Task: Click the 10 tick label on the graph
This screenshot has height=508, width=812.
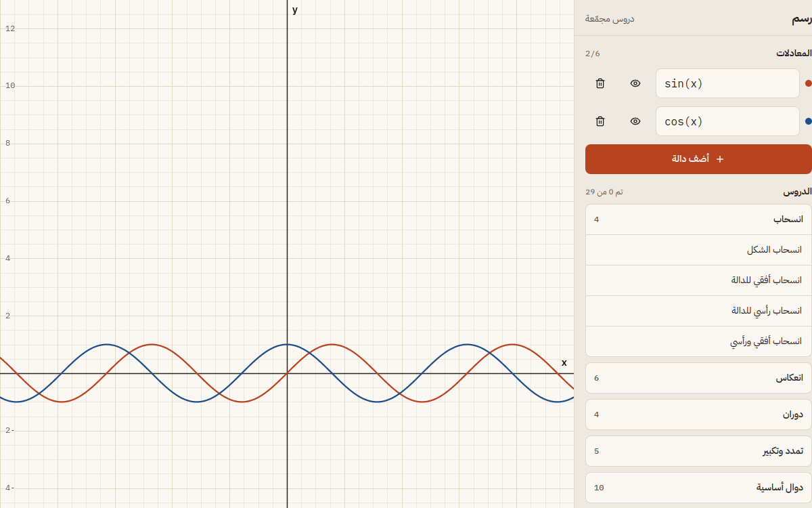Action: point(10,85)
